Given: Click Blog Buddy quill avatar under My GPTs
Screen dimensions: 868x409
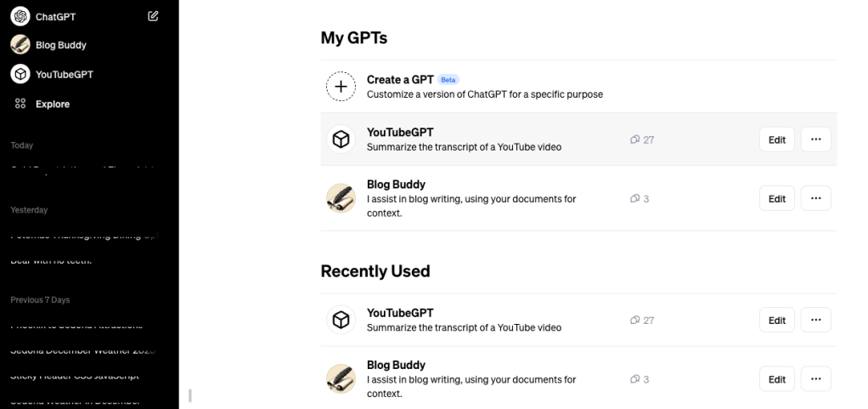Looking at the screenshot, I should [341, 198].
